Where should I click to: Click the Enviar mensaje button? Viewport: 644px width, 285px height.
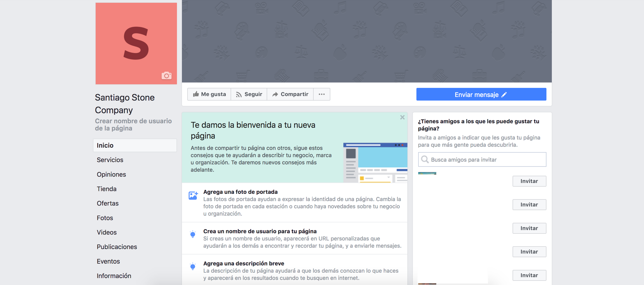(x=481, y=94)
